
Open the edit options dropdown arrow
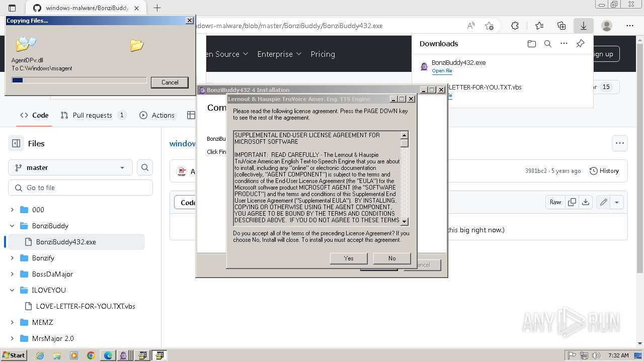617,202
